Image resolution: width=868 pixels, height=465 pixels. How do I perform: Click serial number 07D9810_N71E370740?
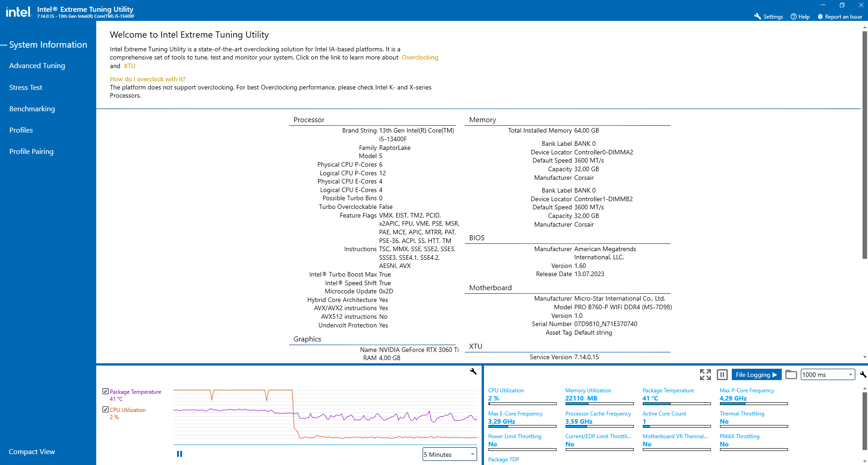tap(606, 324)
